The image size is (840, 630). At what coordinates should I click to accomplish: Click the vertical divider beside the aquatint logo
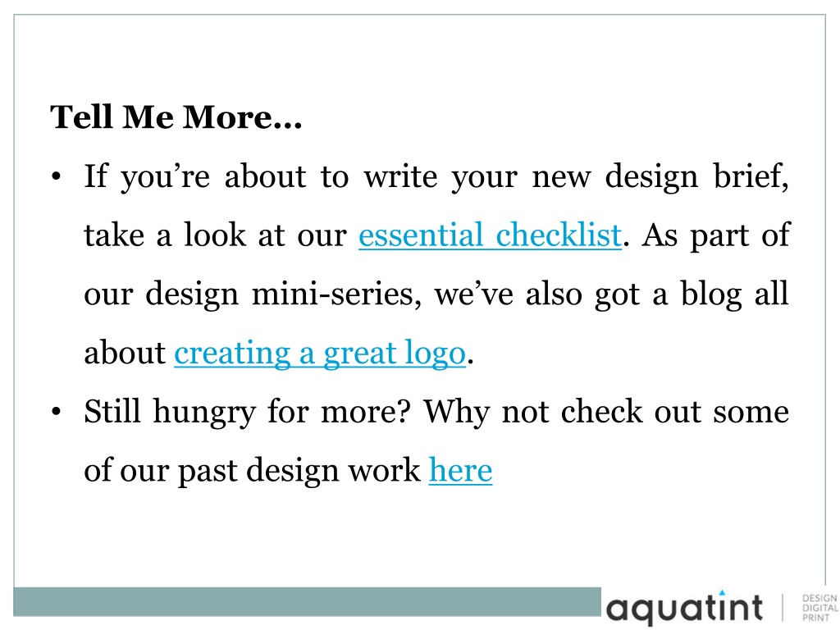[x=782, y=608]
